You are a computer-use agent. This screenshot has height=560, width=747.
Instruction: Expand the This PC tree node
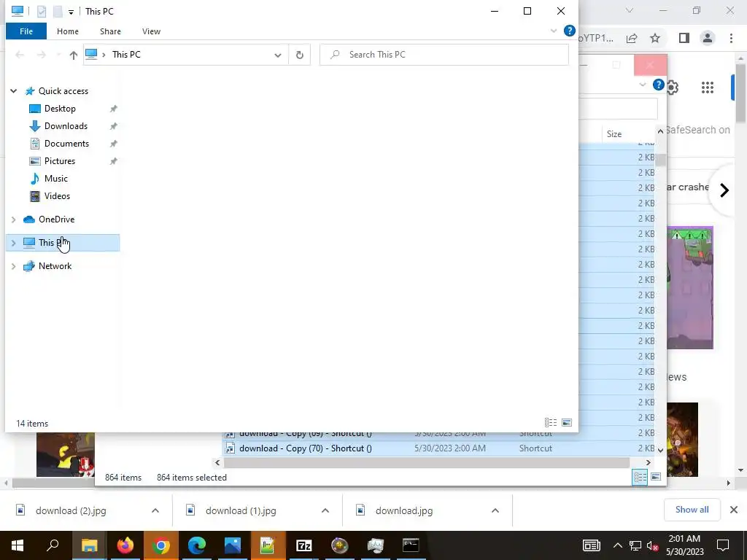click(13, 243)
